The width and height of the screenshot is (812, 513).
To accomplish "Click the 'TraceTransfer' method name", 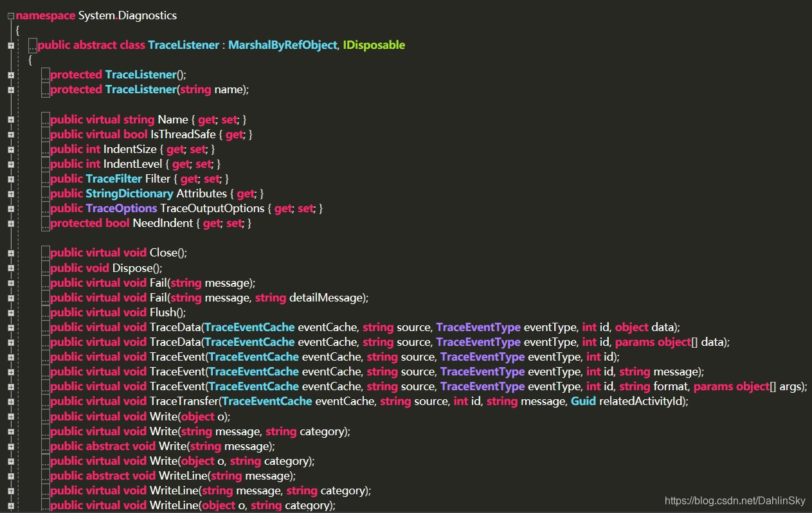I will [x=183, y=401].
